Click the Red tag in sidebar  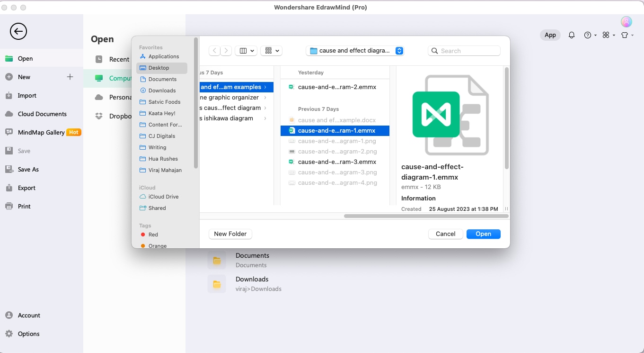pos(153,235)
